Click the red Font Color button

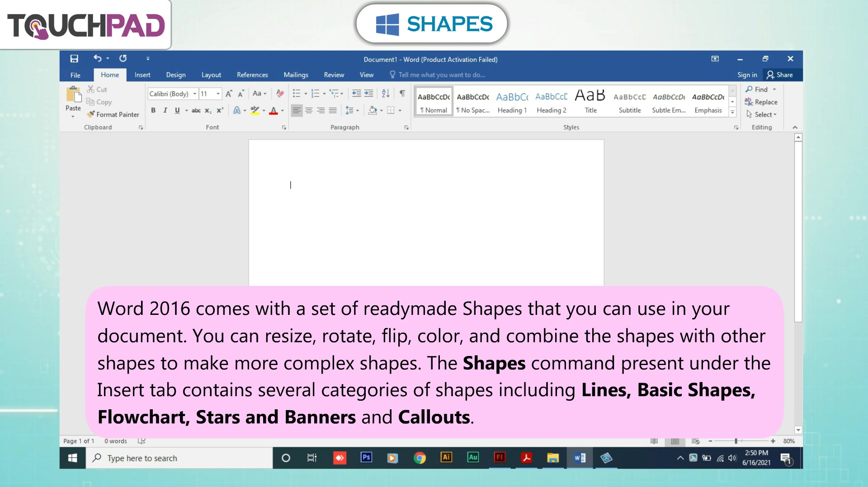(x=274, y=110)
